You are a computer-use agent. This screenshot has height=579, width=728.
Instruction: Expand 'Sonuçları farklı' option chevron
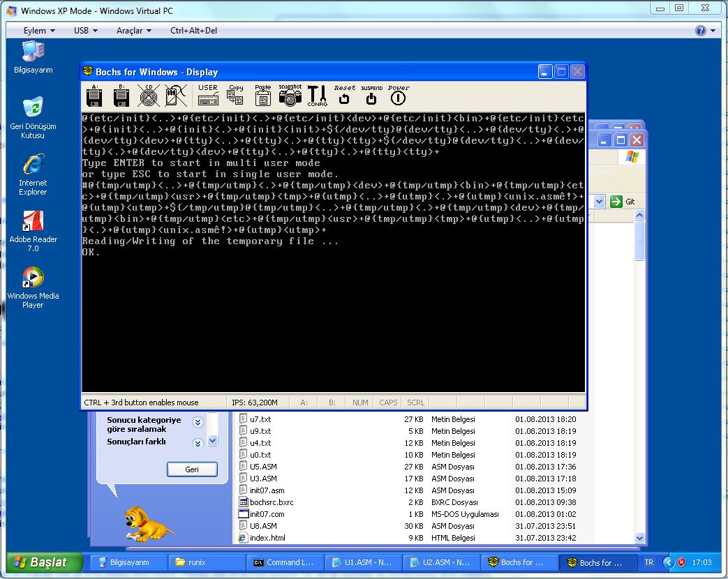[x=198, y=443]
